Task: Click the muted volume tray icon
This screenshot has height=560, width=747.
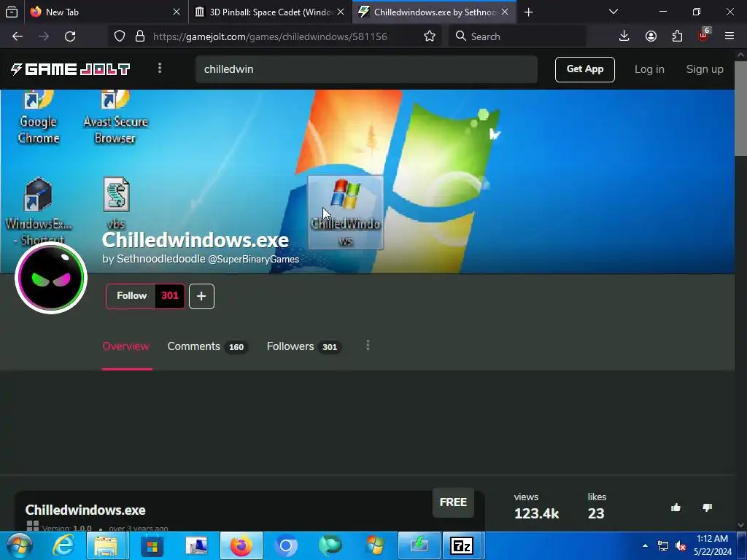Action: [681, 545]
